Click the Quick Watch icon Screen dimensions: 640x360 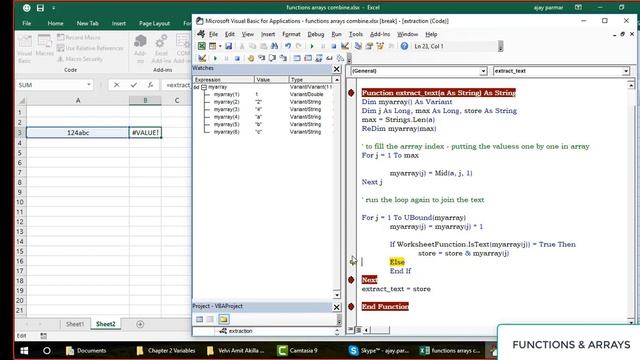tap(329, 58)
